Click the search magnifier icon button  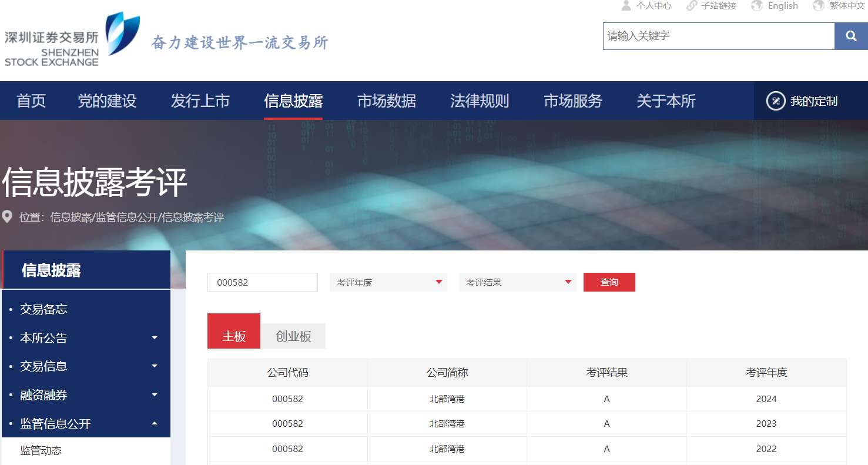(850, 36)
